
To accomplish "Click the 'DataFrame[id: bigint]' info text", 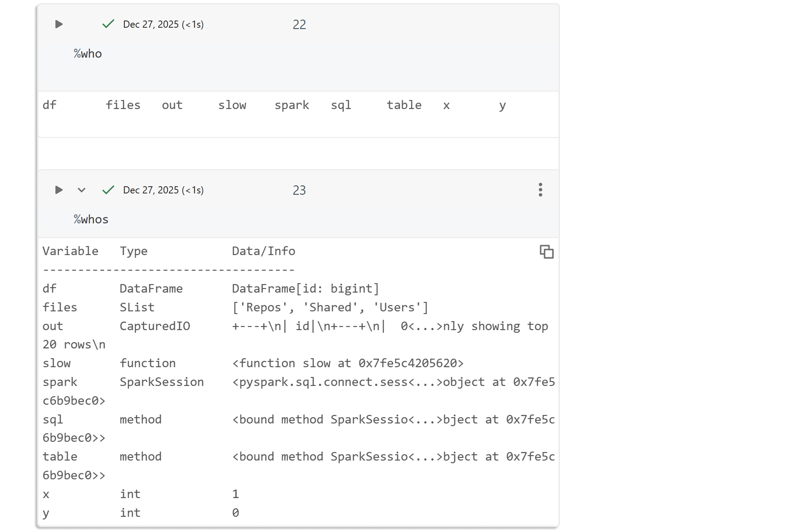I will click(x=305, y=289).
